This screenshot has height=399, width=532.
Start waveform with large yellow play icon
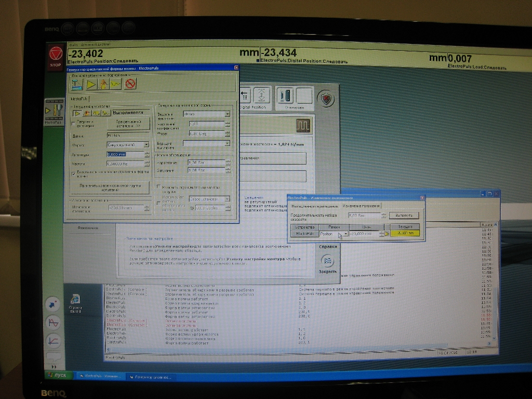click(x=91, y=84)
